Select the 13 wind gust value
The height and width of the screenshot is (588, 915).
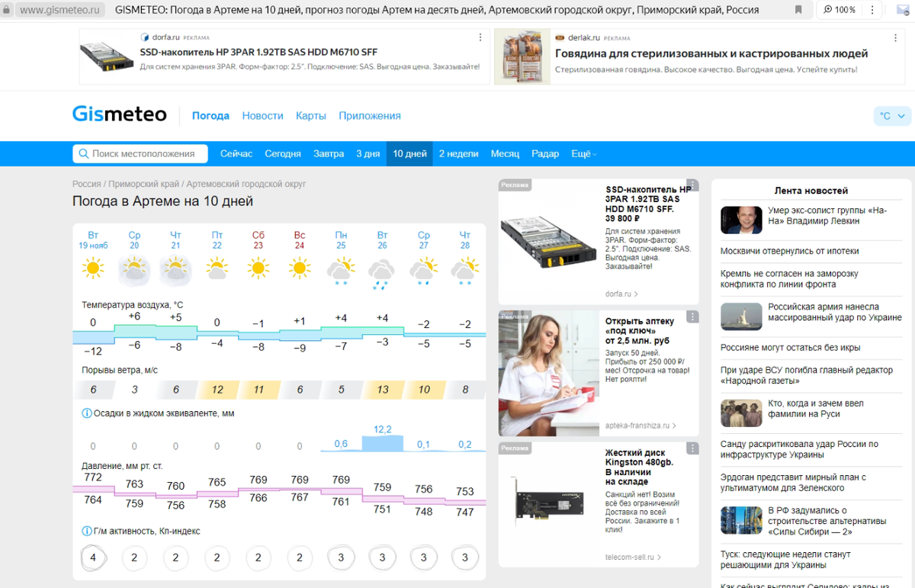[x=382, y=390]
